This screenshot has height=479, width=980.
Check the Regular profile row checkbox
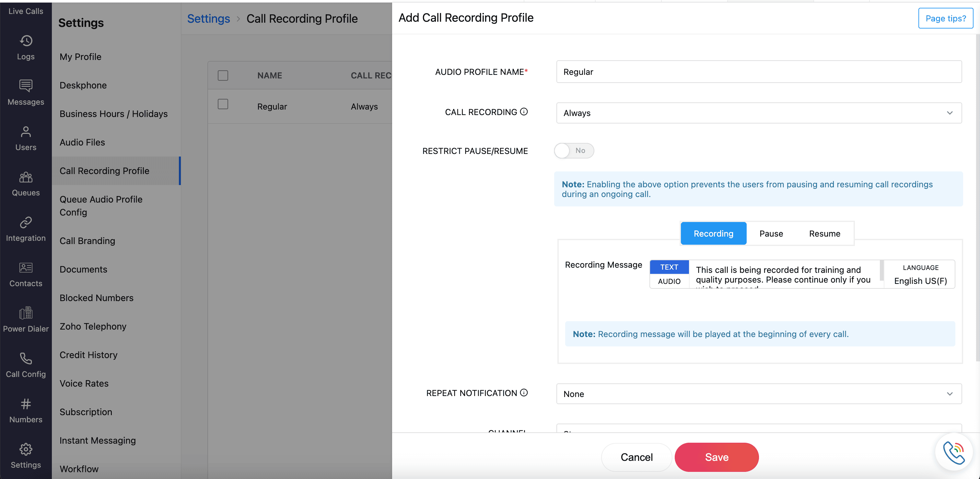(x=223, y=104)
